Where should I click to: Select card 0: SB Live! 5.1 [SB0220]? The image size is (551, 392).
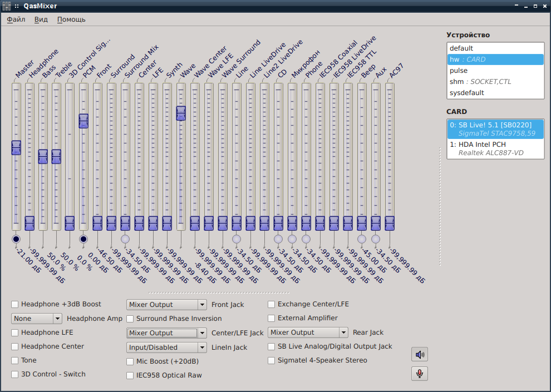click(495, 129)
